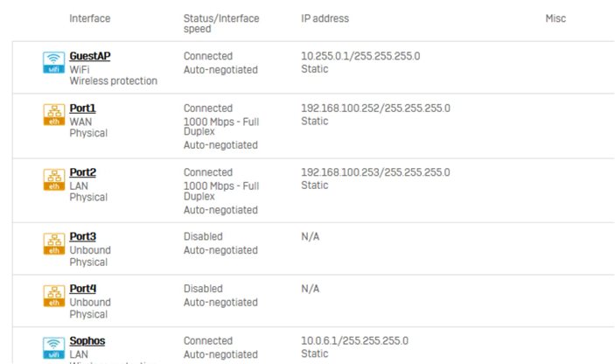The height and width of the screenshot is (364, 615).
Task: Click the Port3 ethernet icon
Action: [x=53, y=244]
